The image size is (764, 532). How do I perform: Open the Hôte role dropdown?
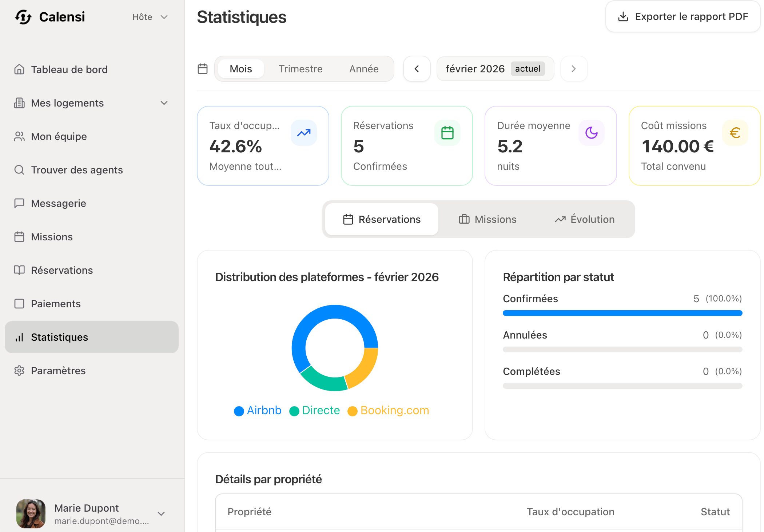click(x=150, y=17)
